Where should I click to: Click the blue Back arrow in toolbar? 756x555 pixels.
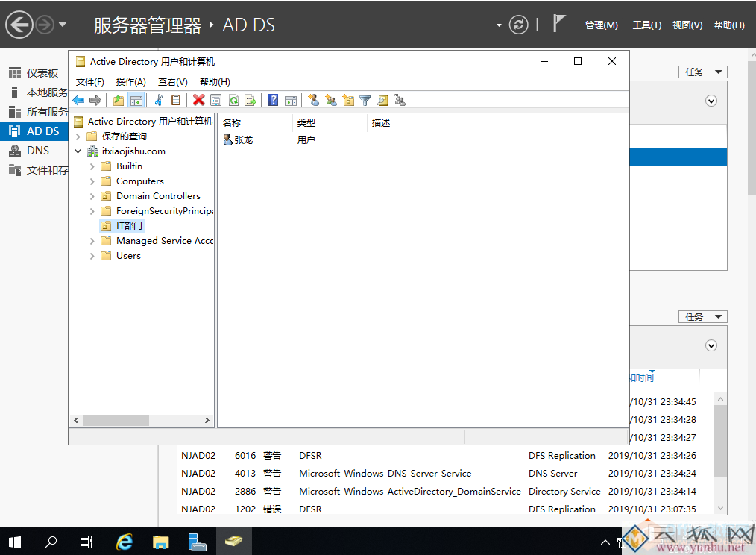pyautogui.click(x=78, y=101)
